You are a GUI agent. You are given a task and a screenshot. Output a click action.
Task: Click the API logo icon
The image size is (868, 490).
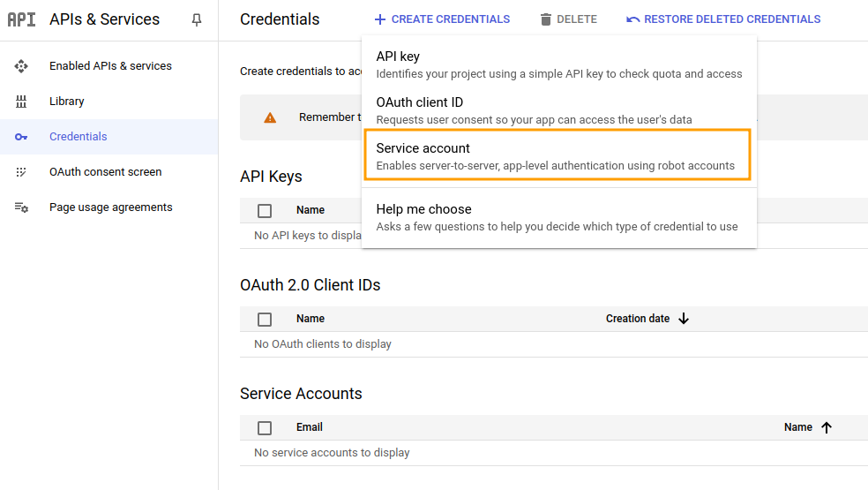coord(21,19)
